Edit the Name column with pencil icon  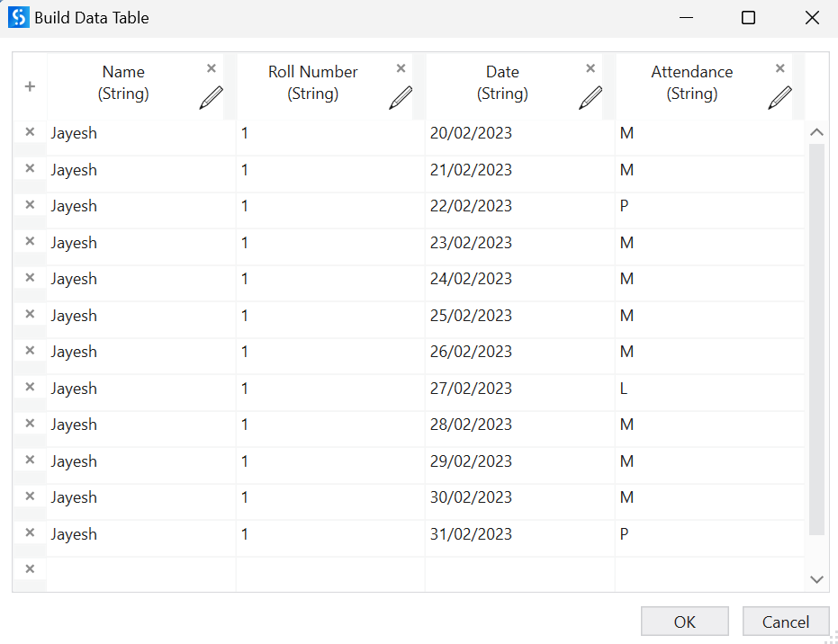pyautogui.click(x=211, y=97)
